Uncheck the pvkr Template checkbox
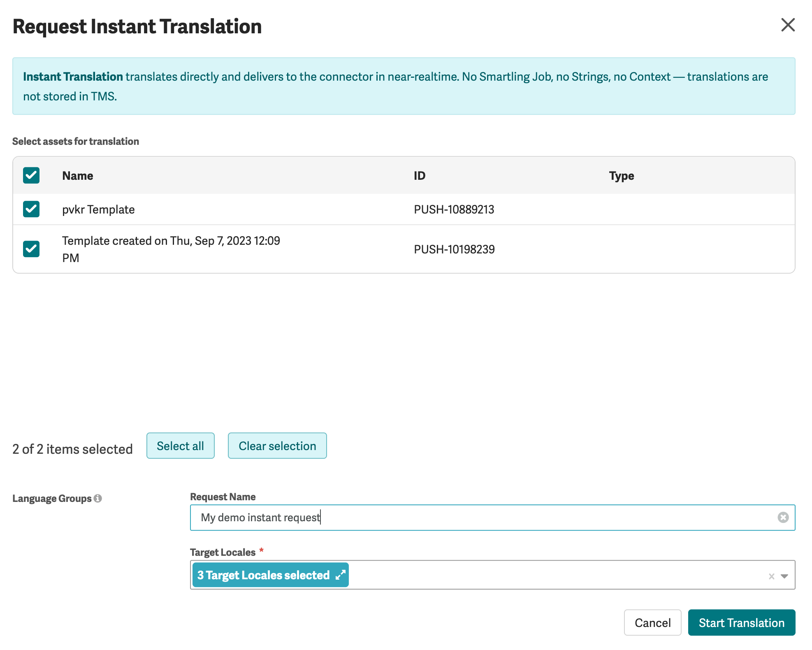 31,209
